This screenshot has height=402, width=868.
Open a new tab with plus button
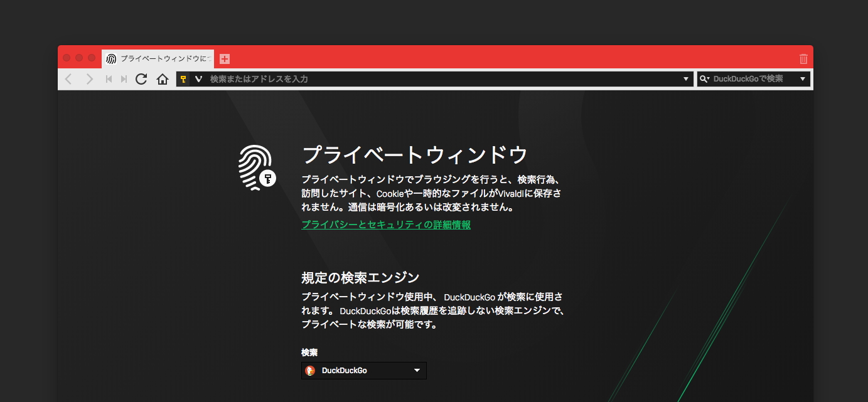pyautogui.click(x=225, y=59)
